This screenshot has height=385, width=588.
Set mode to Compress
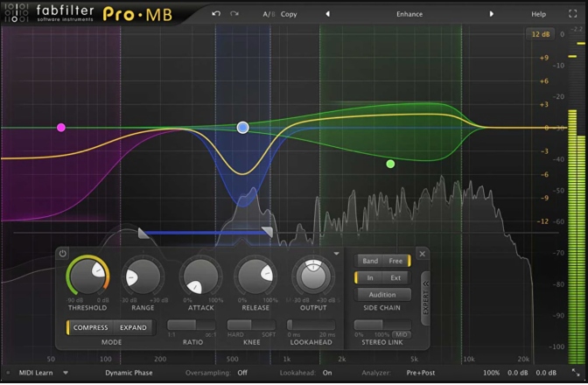coord(90,327)
